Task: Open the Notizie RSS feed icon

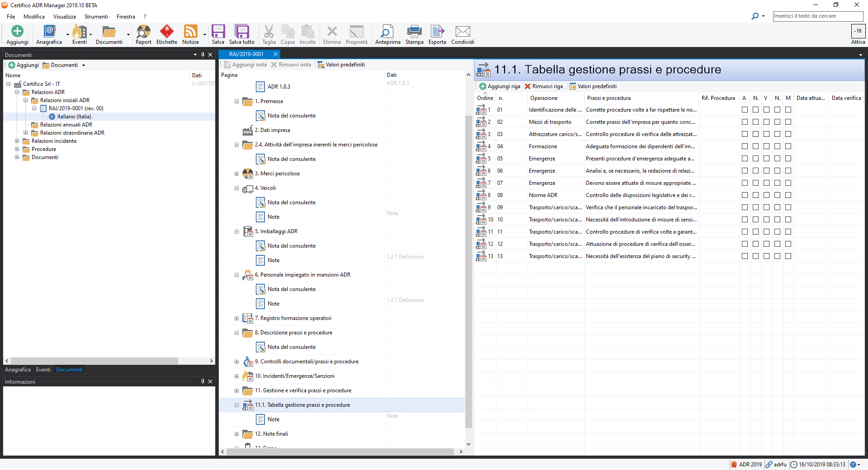Action: click(190, 34)
